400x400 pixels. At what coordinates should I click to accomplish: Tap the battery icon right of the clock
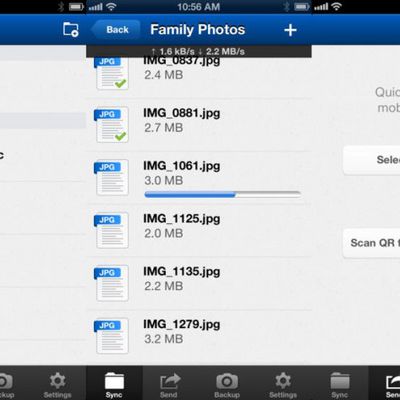click(x=302, y=6)
